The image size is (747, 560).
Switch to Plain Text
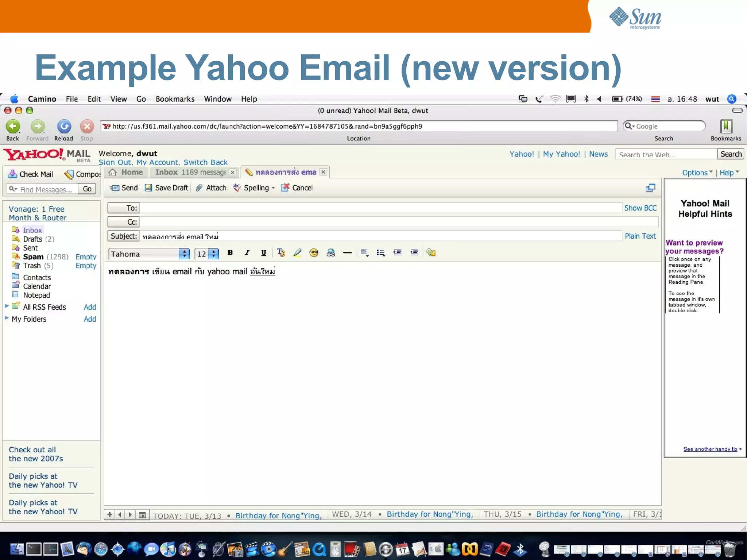pyautogui.click(x=640, y=236)
